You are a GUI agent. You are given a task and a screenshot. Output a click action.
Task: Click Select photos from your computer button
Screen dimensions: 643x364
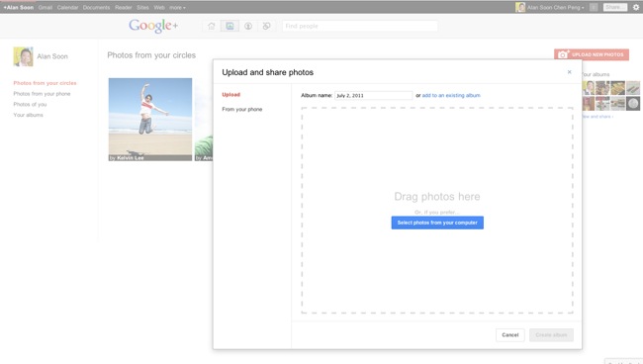pos(437,223)
